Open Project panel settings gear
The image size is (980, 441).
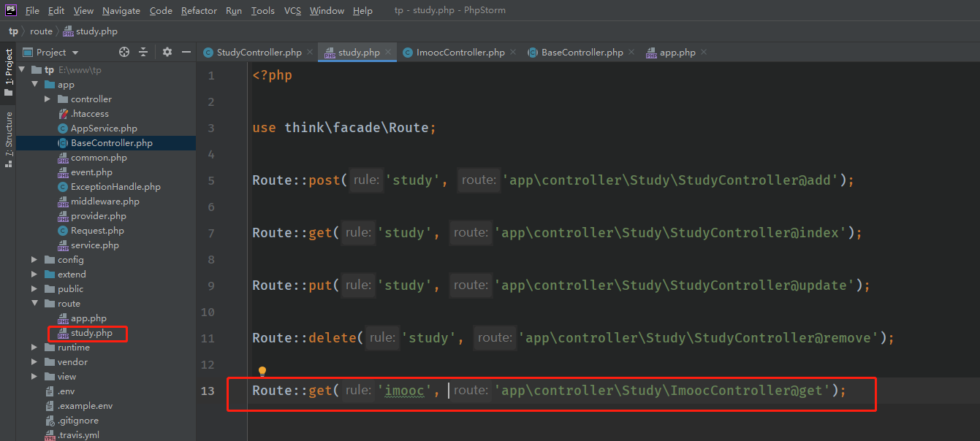click(167, 52)
